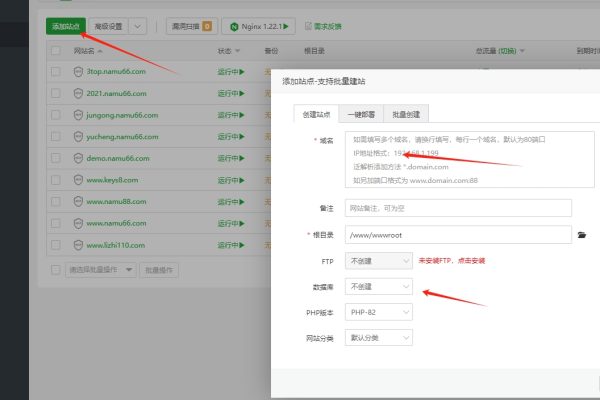The height and width of the screenshot is (400, 600).
Task: Open site 3top.namu66.com
Action: click(116, 71)
